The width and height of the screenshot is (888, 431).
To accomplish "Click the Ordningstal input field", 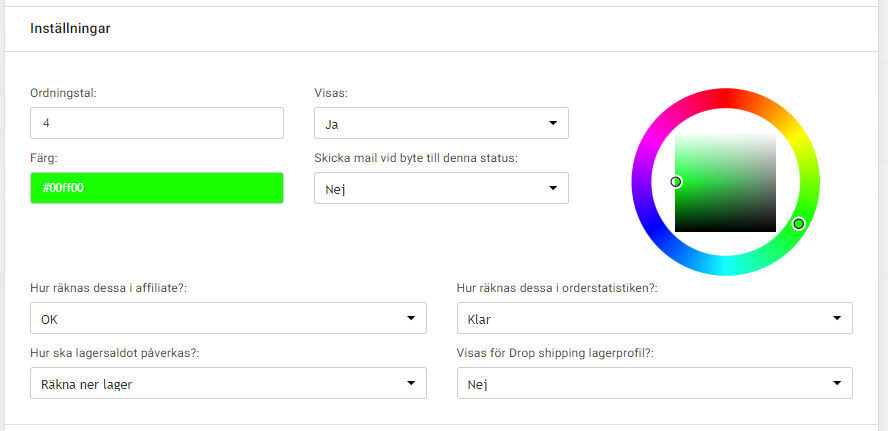I will pos(156,123).
